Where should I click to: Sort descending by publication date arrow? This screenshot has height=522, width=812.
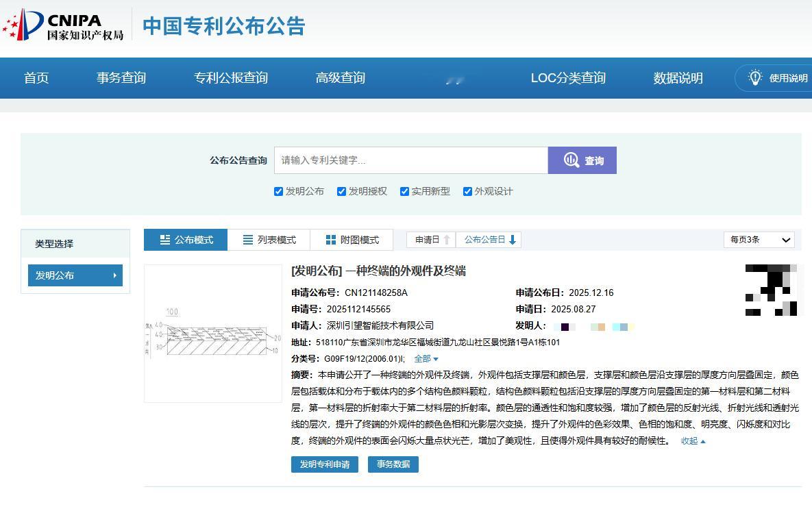(512, 240)
